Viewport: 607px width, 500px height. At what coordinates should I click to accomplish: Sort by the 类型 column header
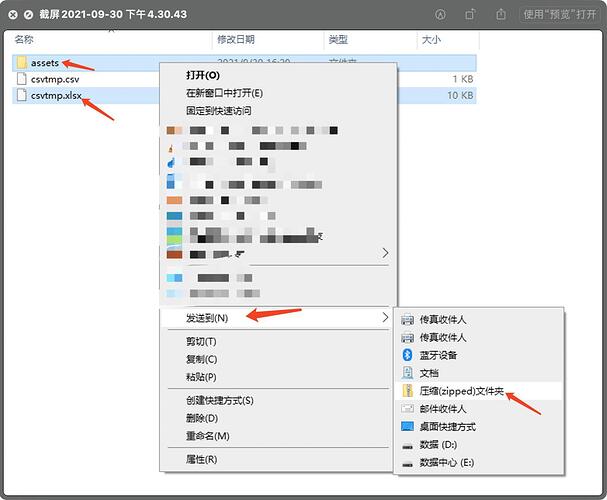point(338,39)
